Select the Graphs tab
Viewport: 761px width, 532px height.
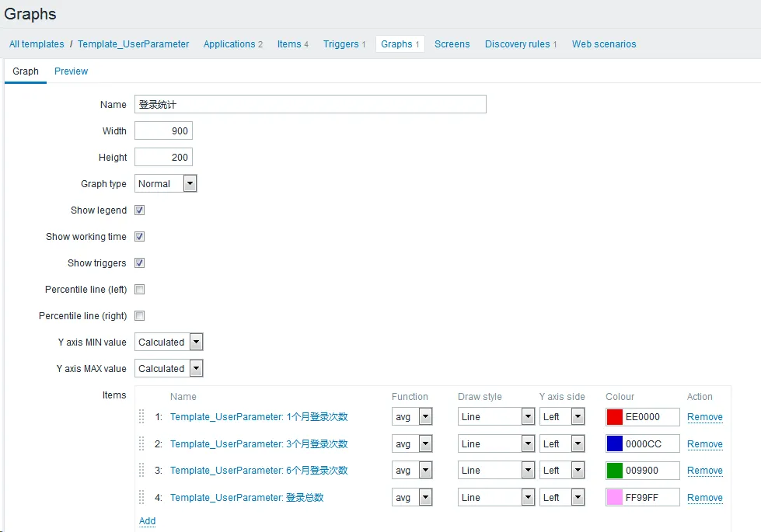[400, 44]
